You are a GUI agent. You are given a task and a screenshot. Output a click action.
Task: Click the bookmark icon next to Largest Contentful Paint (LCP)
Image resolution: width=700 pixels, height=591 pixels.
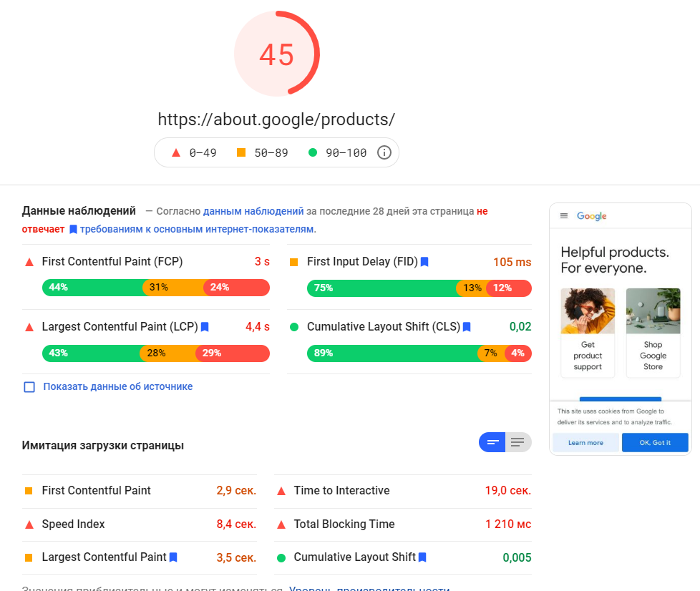(205, 327)
